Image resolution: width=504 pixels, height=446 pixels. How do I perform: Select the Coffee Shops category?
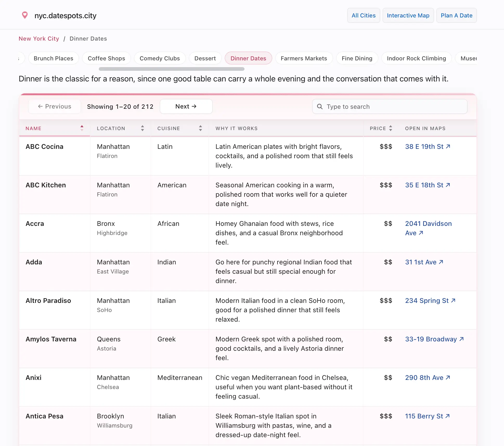pos(106,58)
